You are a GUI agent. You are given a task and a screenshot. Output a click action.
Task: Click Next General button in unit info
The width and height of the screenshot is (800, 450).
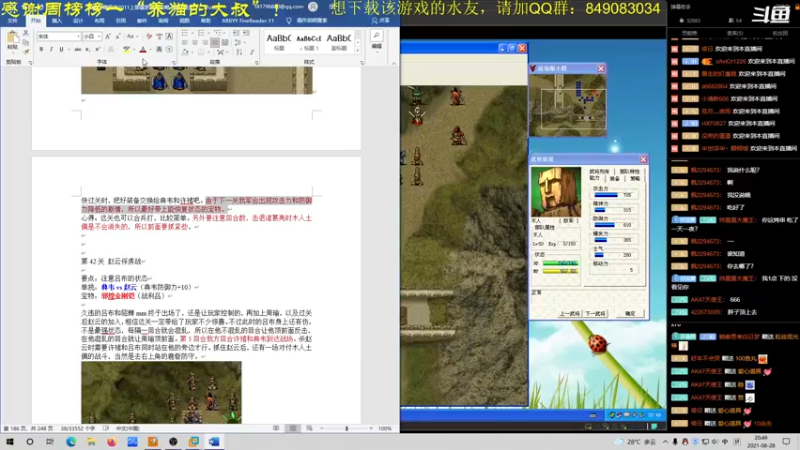coord(595,313)
